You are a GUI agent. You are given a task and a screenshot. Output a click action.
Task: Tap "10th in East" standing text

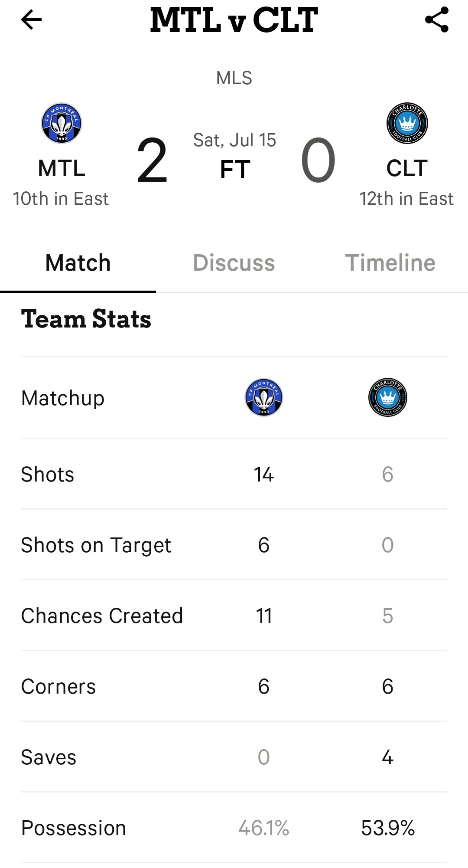tap(61, 199)
